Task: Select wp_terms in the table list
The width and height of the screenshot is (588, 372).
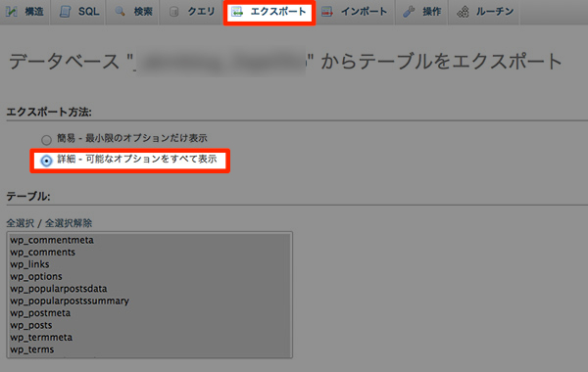Action: pos(149,349)
